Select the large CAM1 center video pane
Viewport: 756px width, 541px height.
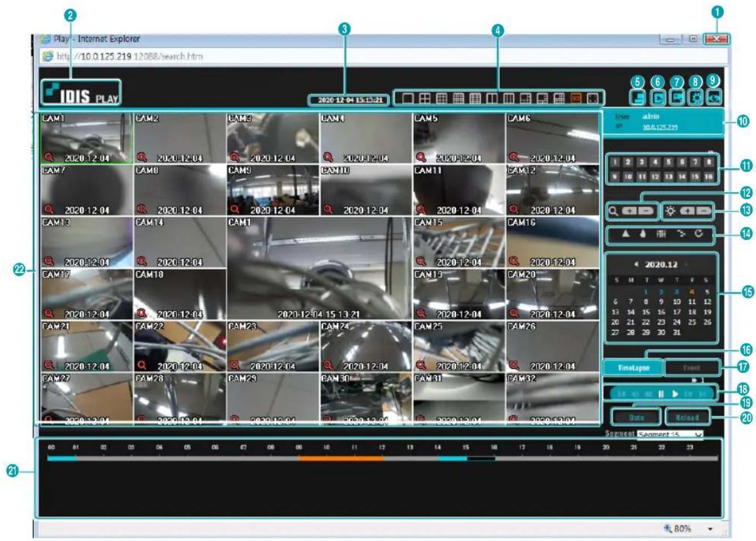tap(319, 268)
